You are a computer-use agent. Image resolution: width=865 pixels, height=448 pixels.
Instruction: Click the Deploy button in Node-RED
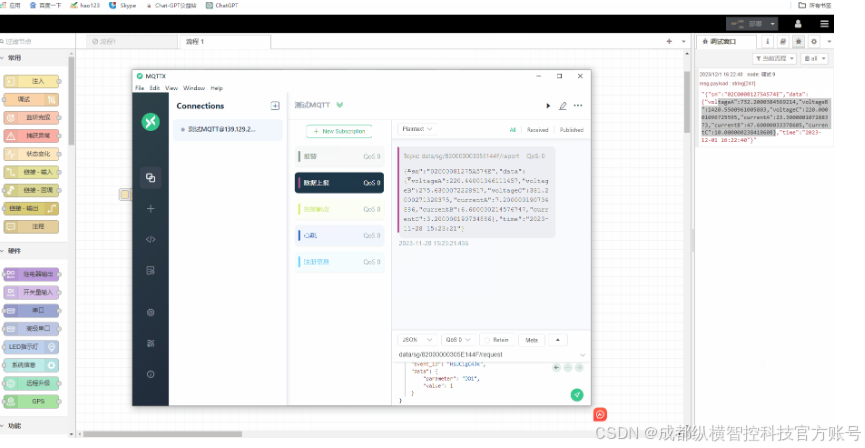click(x=749, y=24)
